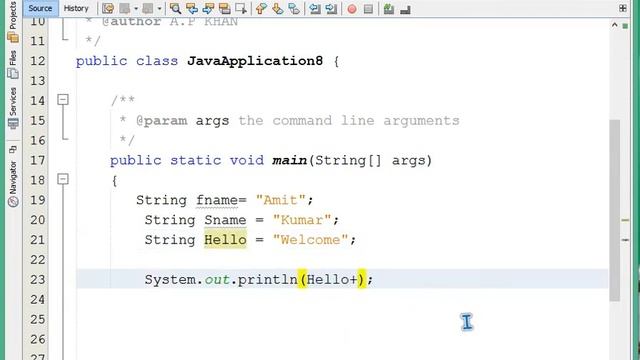Image resolution: width=640 pixels, height=360 pixels.
Task: Go to Find Next Occurrence icon
Action: coord(208,9)
